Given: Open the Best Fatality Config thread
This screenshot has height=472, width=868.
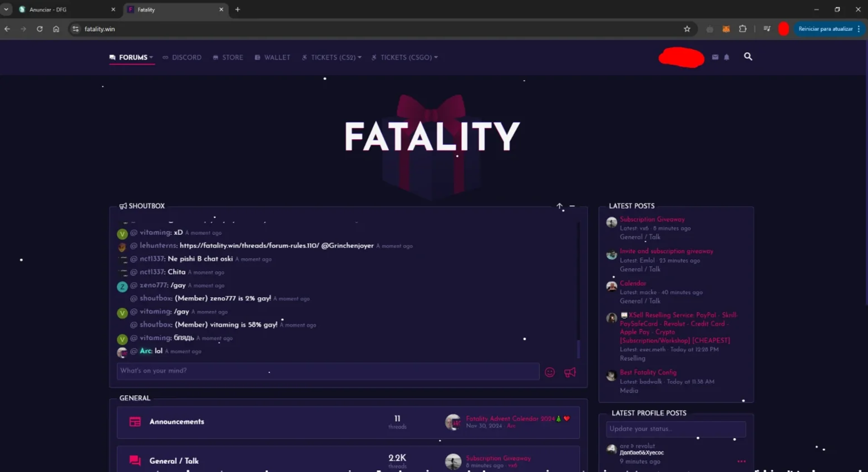Looking at the screenshot, I should [648, 372].
